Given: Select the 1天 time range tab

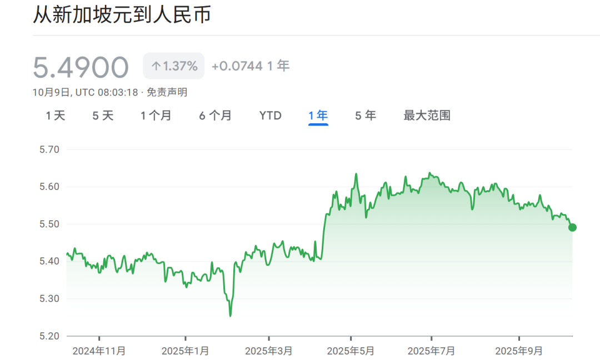Looking at the screenshot, I should pyautogui.click(x=55, y=115).
